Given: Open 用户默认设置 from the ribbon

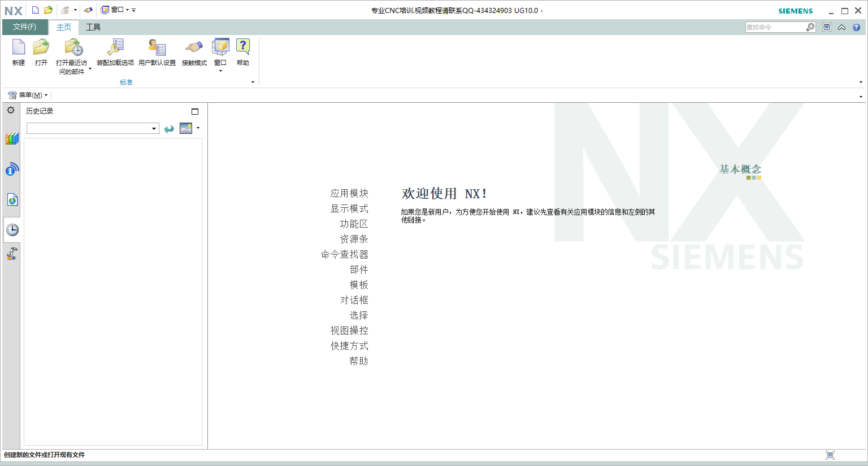Looking at the screenshot, I should point(157,54).
